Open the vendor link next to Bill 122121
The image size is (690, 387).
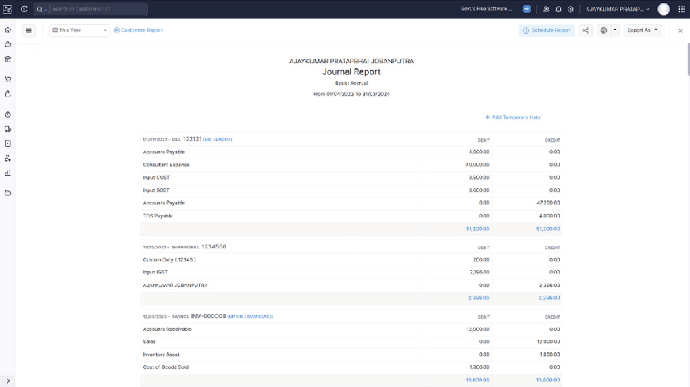coord(217,140)
